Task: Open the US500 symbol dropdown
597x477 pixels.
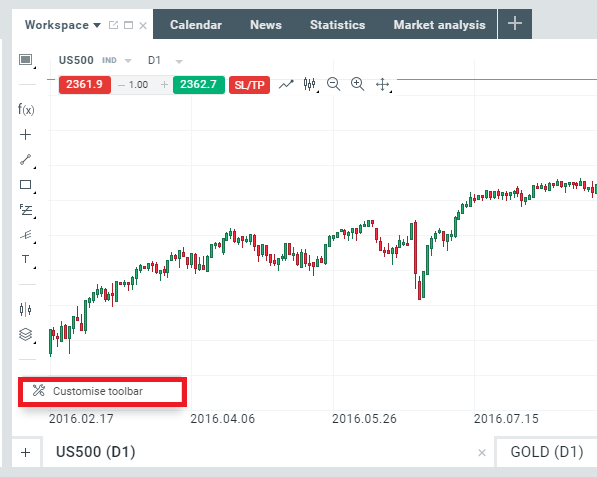Action: (128, 61)
